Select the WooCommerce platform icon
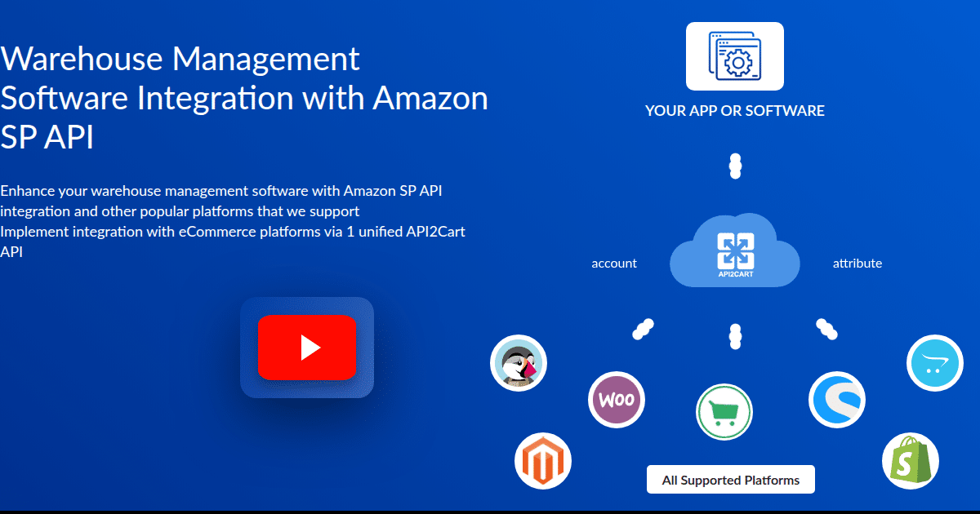 617,400
